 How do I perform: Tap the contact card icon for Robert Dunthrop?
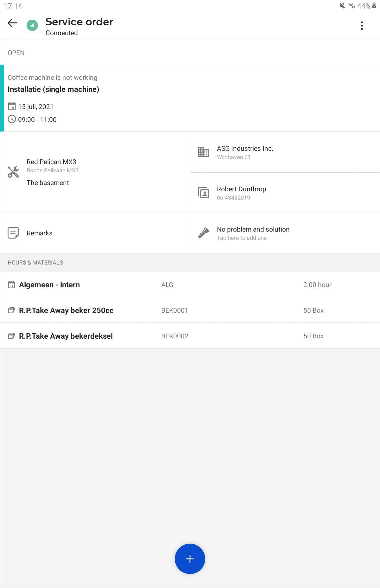(x=203, y=193)
